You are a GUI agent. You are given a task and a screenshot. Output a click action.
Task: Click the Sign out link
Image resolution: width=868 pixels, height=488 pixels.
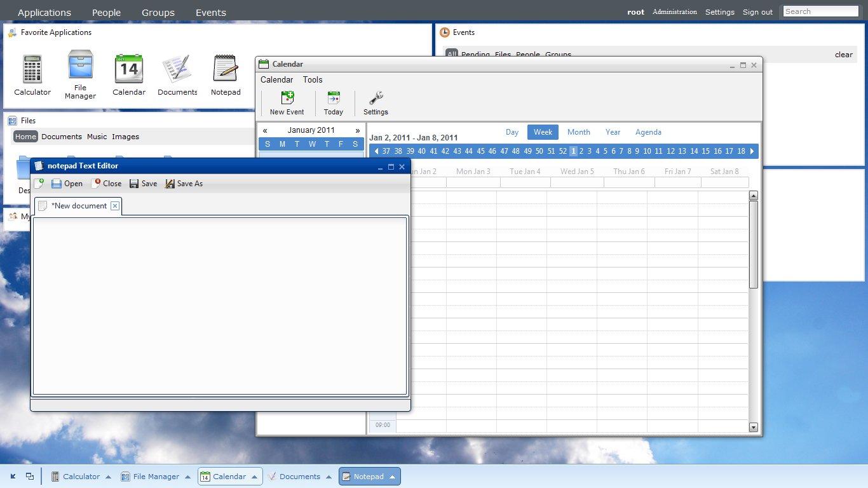coord(757,12)
